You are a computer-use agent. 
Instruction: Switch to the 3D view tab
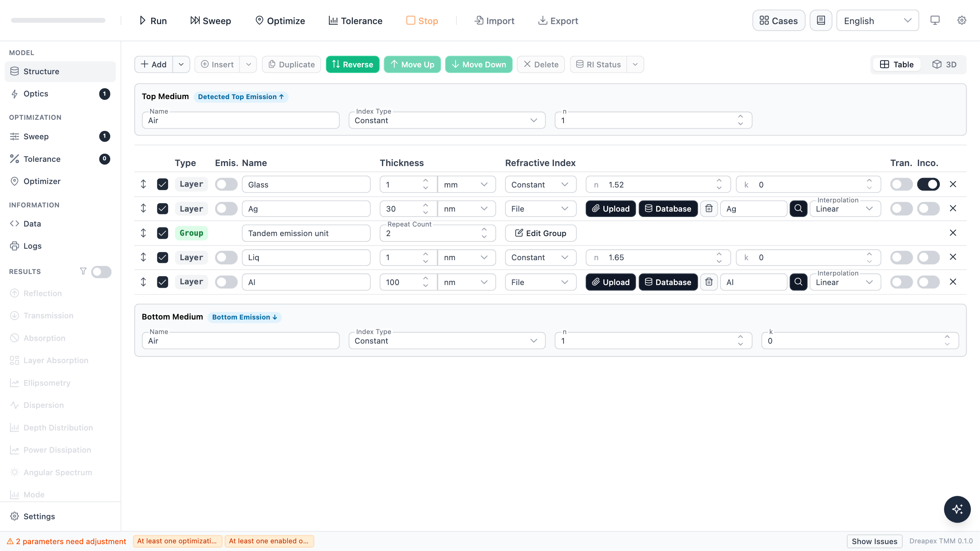(944, 64)
